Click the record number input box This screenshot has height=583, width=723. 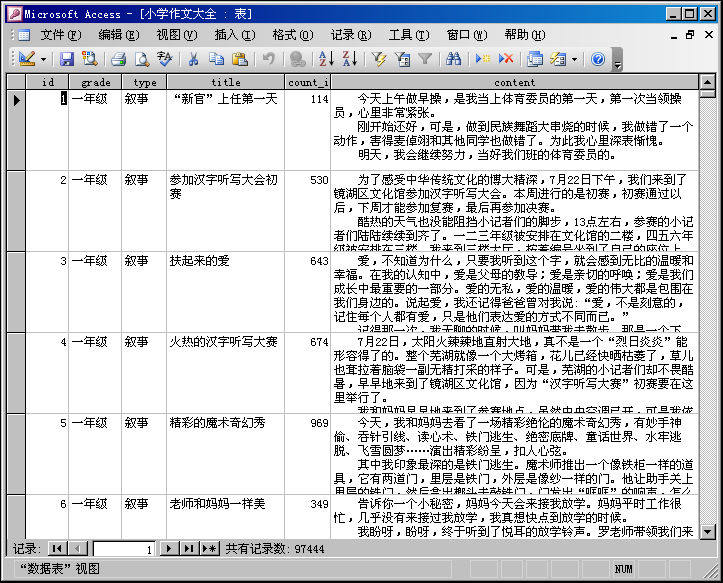pyautogui.click(x=124, y=549)
